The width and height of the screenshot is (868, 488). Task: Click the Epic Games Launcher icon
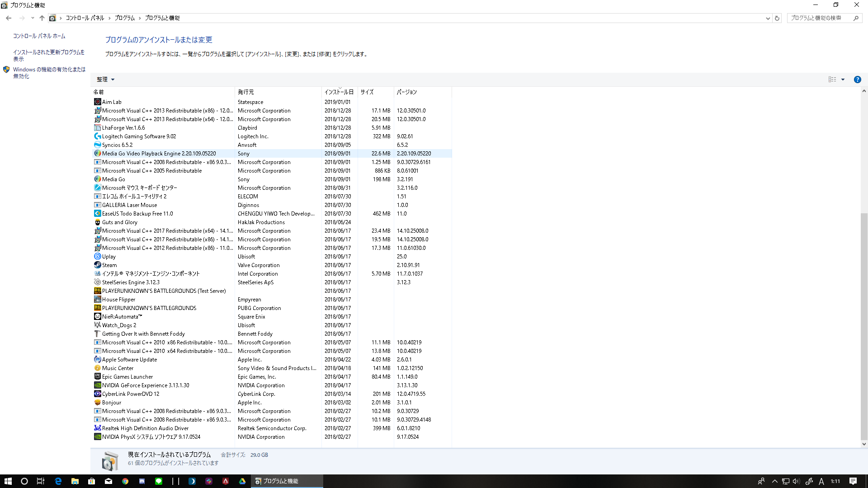pos(97,376)
